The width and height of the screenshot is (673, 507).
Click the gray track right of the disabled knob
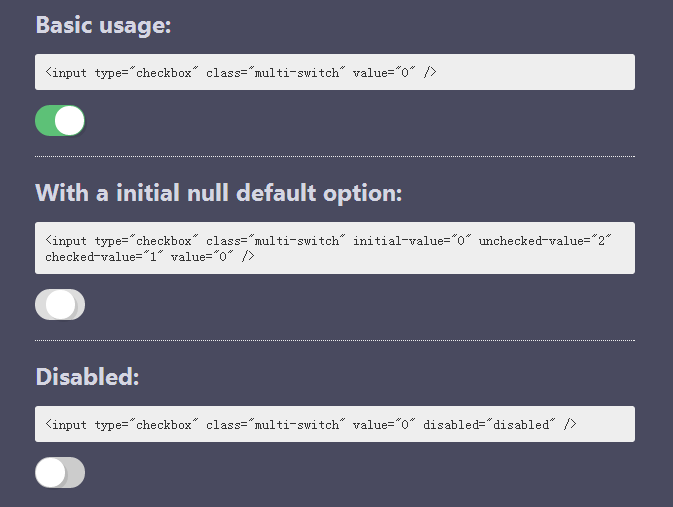[75, 472]
